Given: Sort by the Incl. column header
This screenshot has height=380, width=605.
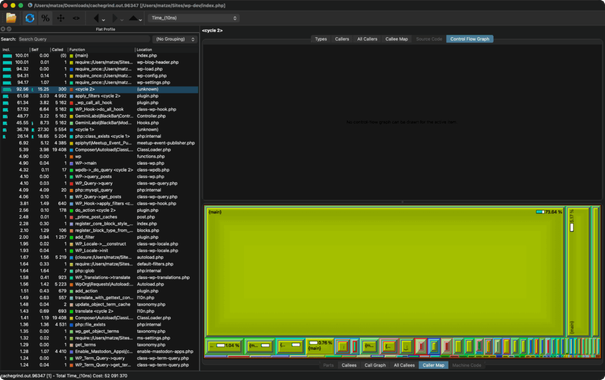Looking at the screenshot, I should pos(15,49).
